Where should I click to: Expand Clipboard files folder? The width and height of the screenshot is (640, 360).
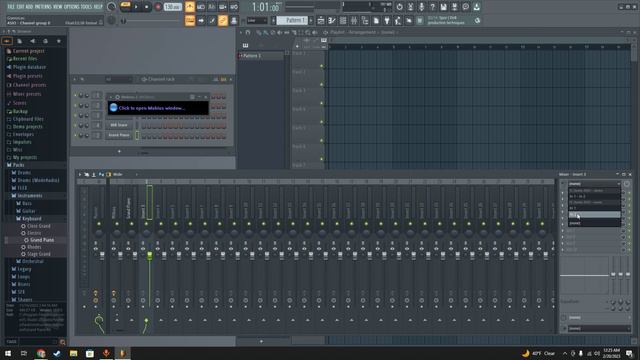point(28,119)
